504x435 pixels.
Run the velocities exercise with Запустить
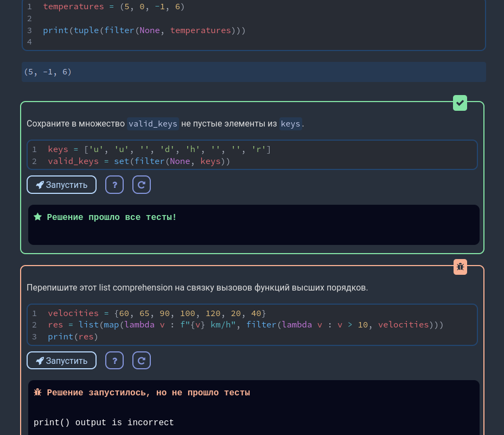click(x=61, y=361)
